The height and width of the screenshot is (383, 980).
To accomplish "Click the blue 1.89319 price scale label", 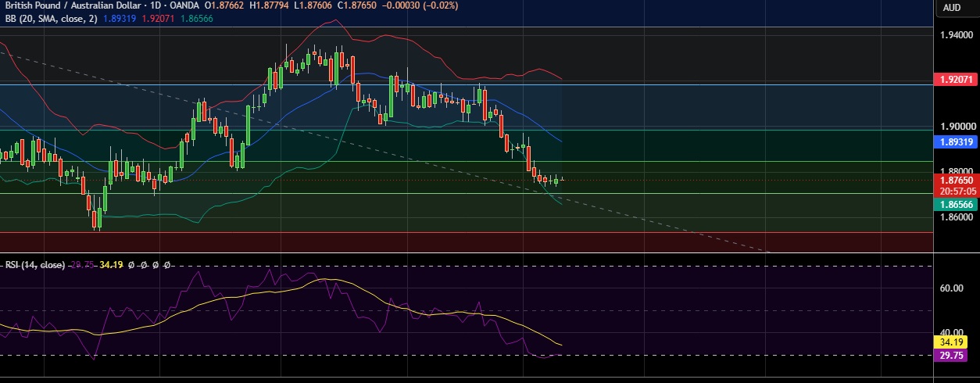I will coord(957,141).
